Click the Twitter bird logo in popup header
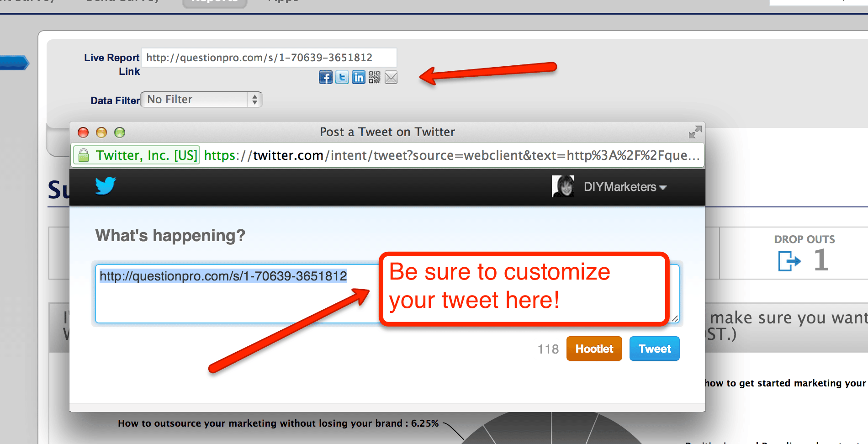The image size is (868, 444). point(106,186)
